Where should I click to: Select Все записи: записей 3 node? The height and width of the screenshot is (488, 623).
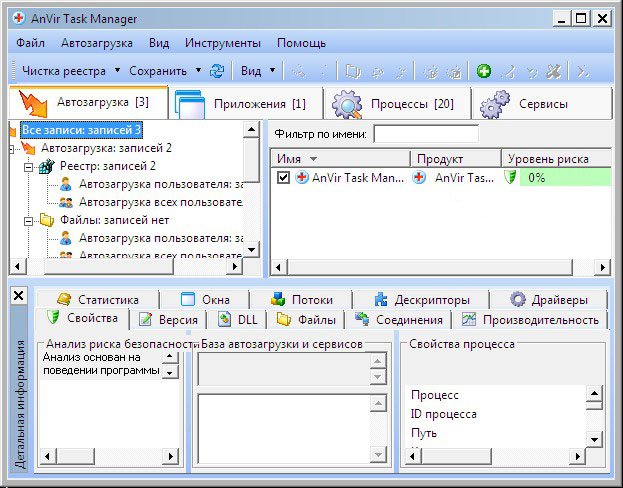81,130
